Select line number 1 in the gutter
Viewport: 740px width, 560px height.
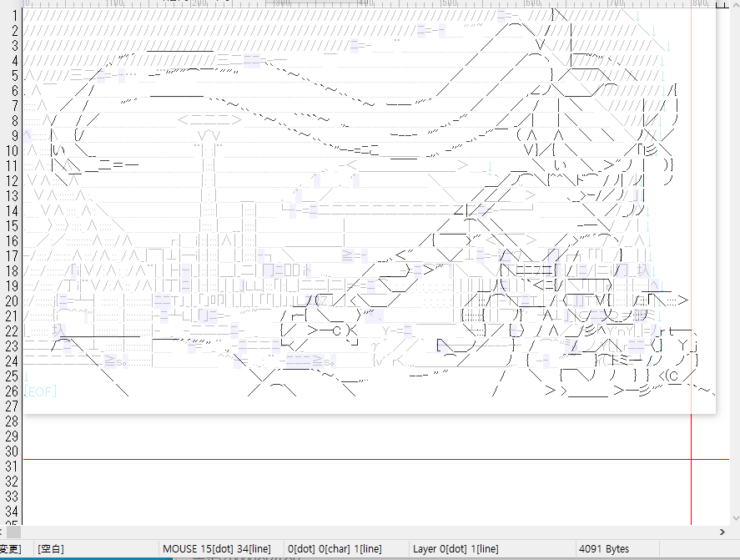coord(15,16)
